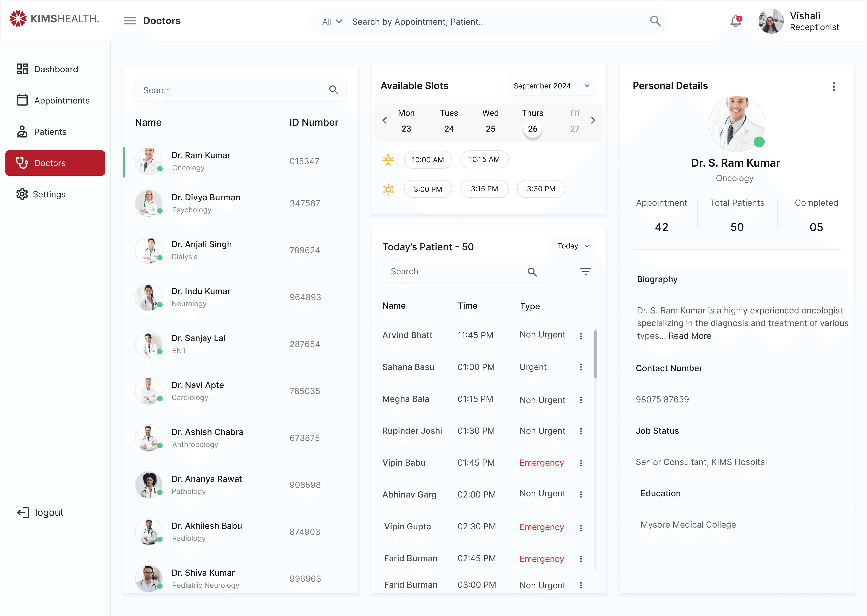Click the notification bell icon
Image resolution: width=867 pixels, height=616 pixels.
[x=735, y=21]
